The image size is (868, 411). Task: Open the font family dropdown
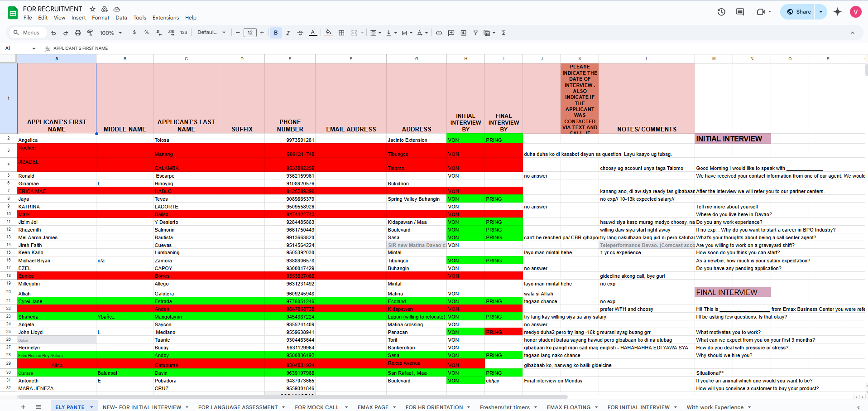211,33
